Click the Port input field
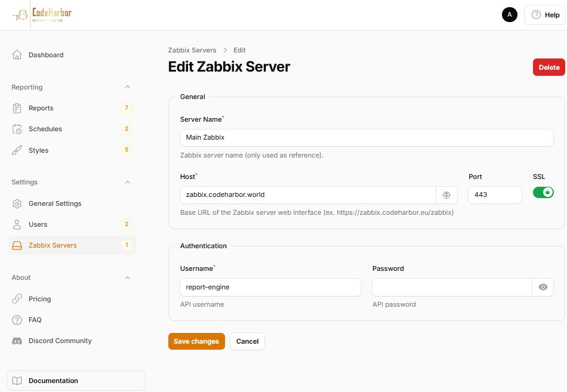 click(x=495, y=195)
